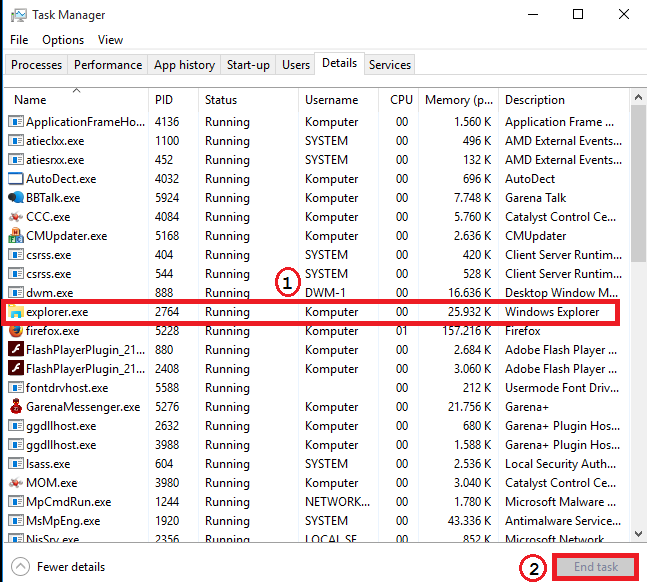Select ggdllhost.exe icon with PID 3988

[16, 445]
